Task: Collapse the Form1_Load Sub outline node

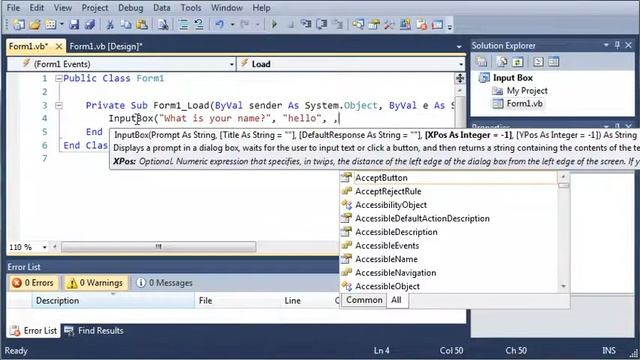Action: (58, 105)
